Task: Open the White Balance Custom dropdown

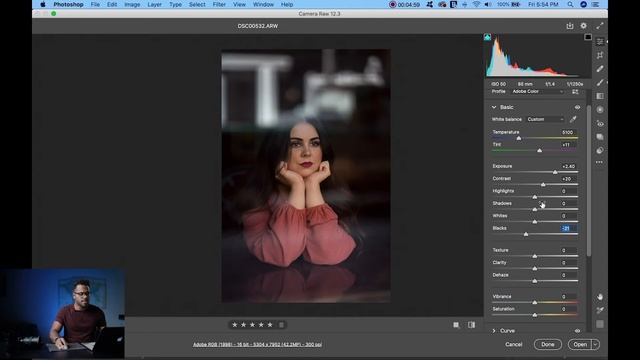Action: pyautogui.click(x=545, y=119)
